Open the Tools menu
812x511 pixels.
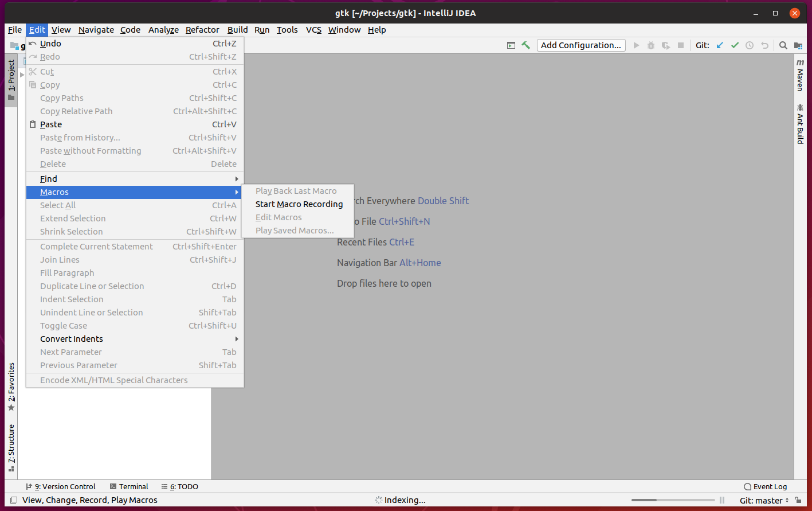click(x=287, y=30)
